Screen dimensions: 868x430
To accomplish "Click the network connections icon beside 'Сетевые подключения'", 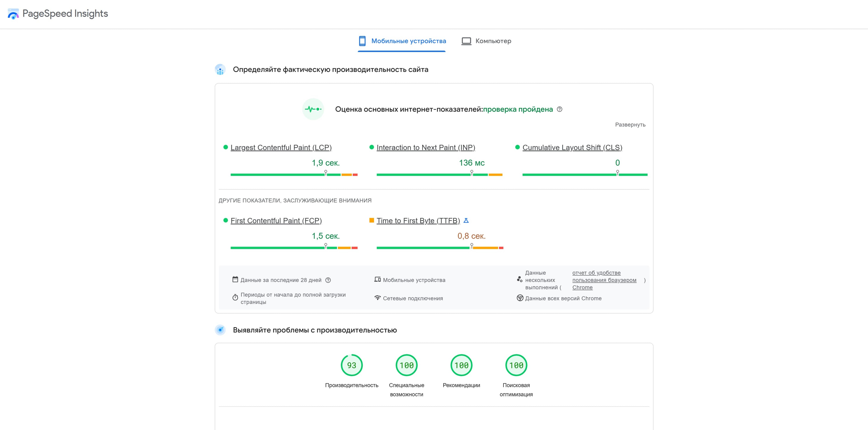I will click(377, 298).
